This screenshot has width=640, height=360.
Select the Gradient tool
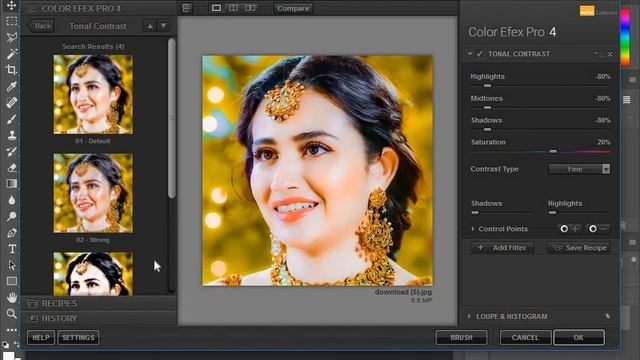coord(11,184)
